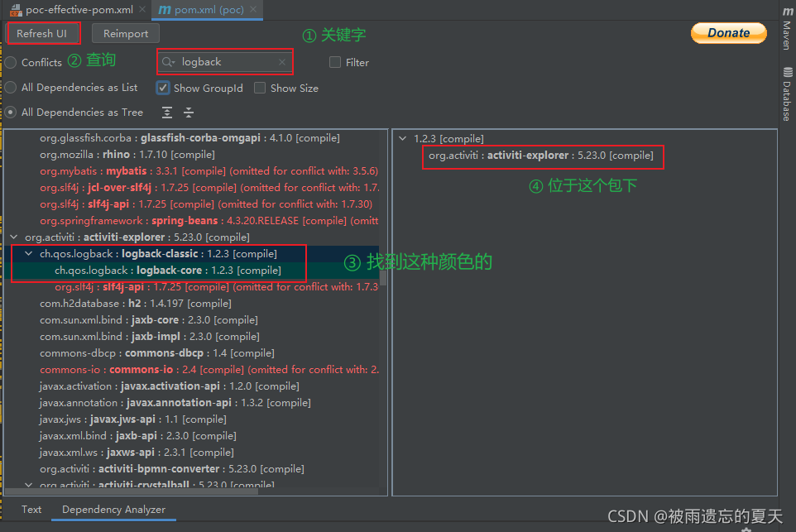This screenshot has height=532, width=796.
Task: Select the Dependency Analyzer tab
Action: coord(113,510)
